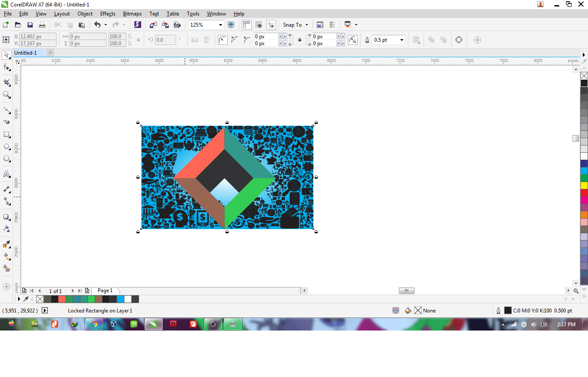Open the Effects menu
Image resolution: width=588 pixels, height=377 pixels.
pyautogui.click(x=108, y=14)
